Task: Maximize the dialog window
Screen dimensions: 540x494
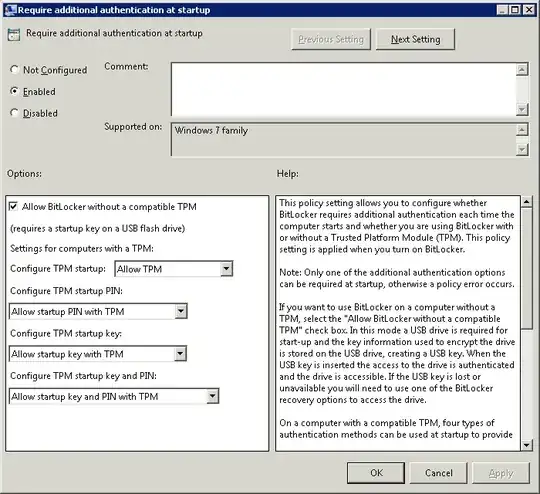Action: [515, 10]
